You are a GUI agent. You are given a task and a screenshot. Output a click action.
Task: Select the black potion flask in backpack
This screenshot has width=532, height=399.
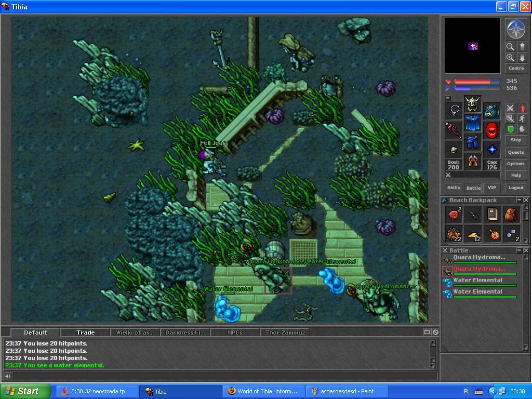tap(473, 215)
